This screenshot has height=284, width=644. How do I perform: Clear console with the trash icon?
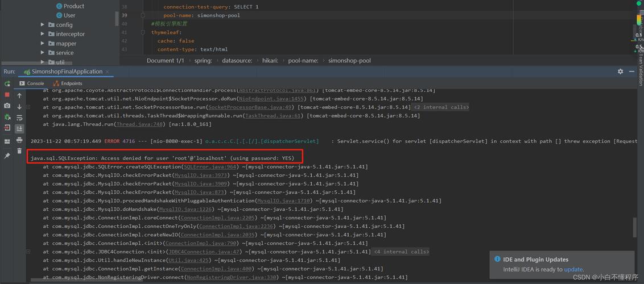coord(19,151)
